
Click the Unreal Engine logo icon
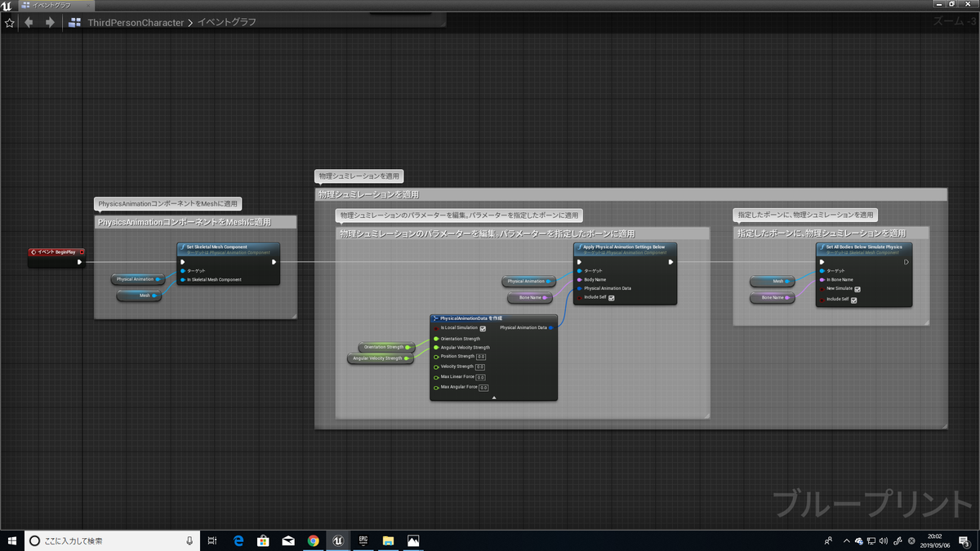click(x=7, y=6)
